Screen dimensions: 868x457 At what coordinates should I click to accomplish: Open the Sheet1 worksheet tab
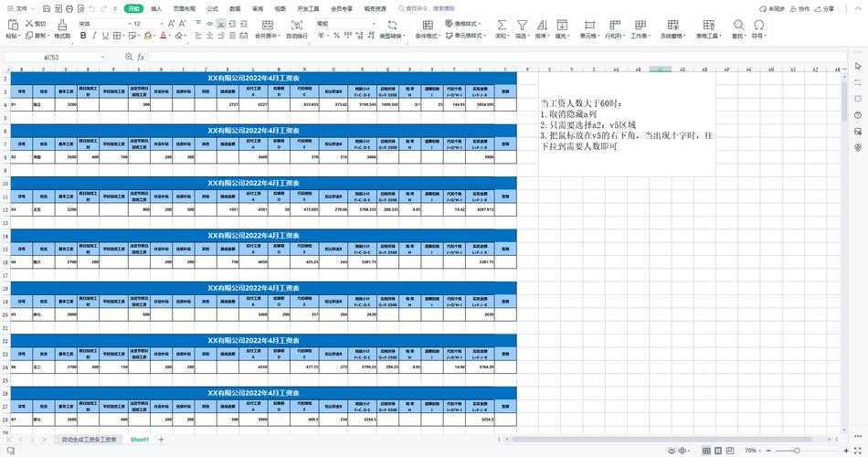tap(139, 440)
